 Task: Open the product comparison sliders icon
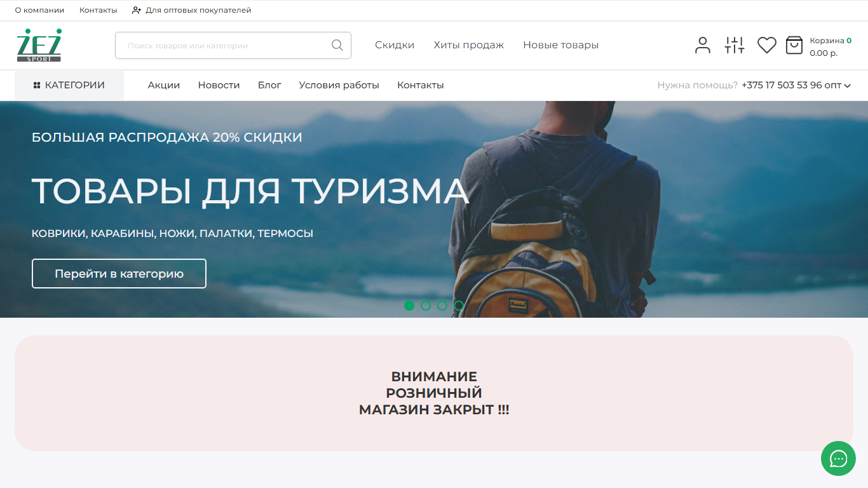click(735, 45)
